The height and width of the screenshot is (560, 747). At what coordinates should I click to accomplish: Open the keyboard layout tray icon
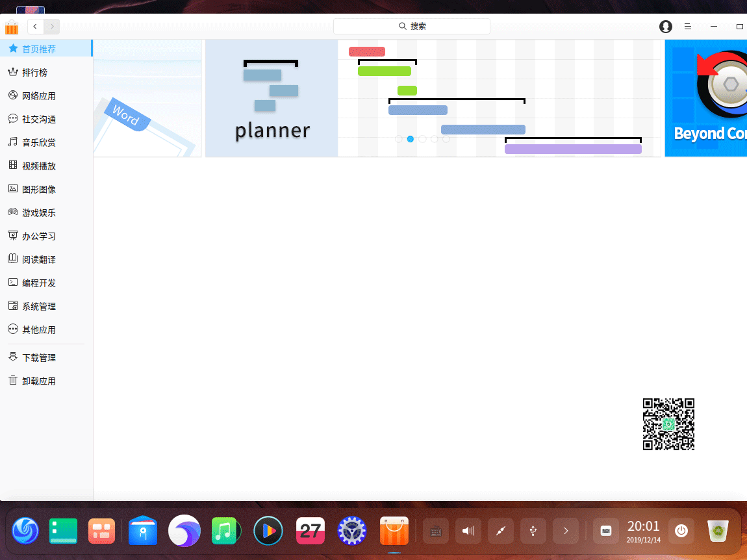[x=436, y=531]
